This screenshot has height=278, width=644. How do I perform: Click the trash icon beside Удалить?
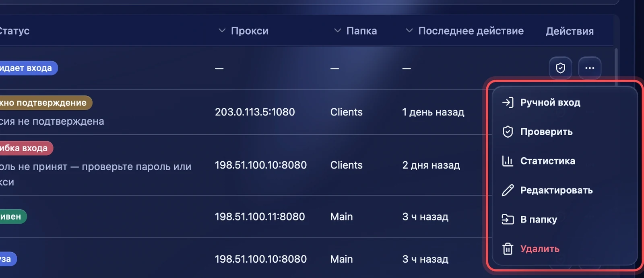point(508,249)
